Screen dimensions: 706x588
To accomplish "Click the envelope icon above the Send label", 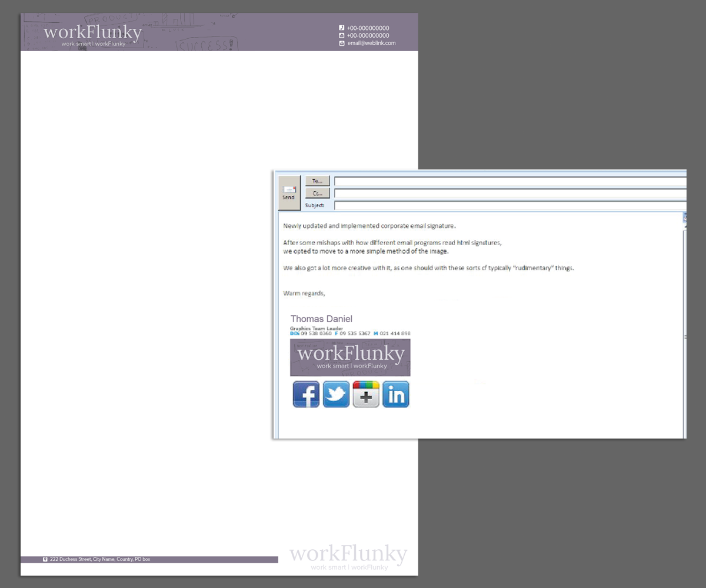I will (x=289, y=189).
